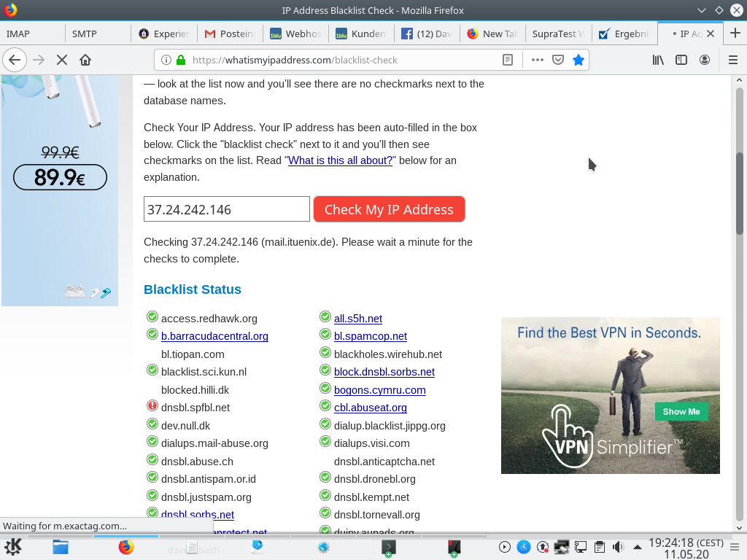The height and width of the screenshot is (560, 747).
Task: Toggle the Firefox sidebar
Action: pos(681,60)
